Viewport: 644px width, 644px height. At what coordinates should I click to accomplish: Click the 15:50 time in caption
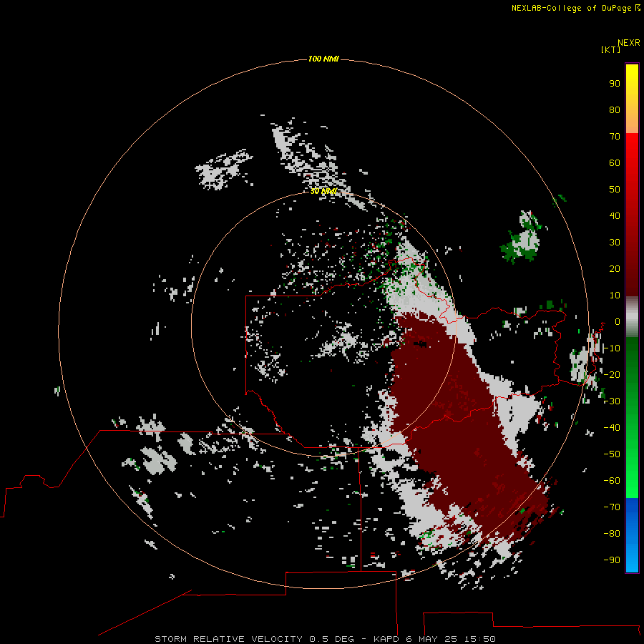click(479, 639)
